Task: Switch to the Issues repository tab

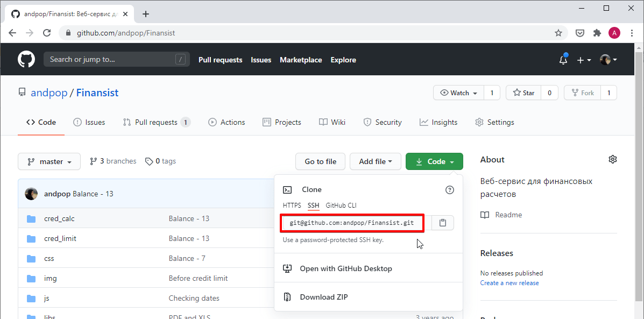Action: (89, 122)
